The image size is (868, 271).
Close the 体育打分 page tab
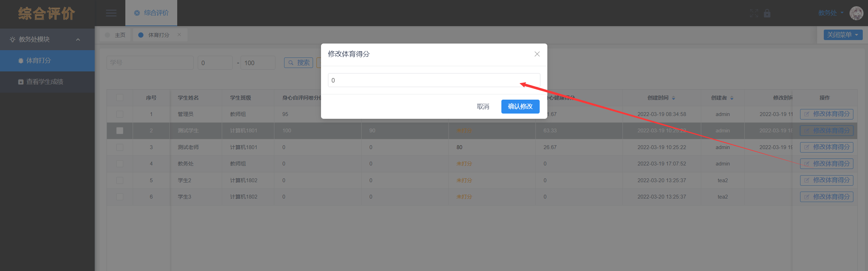179,34
